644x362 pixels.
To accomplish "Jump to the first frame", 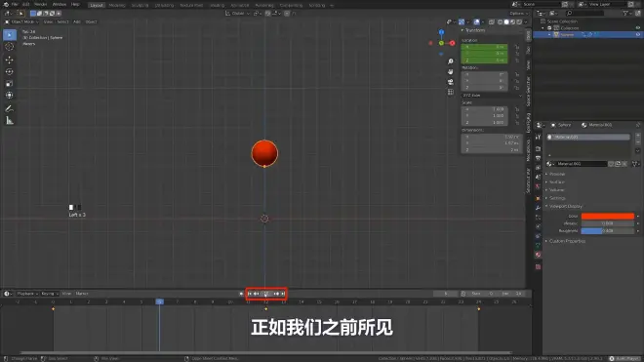I will pos(250,294).
